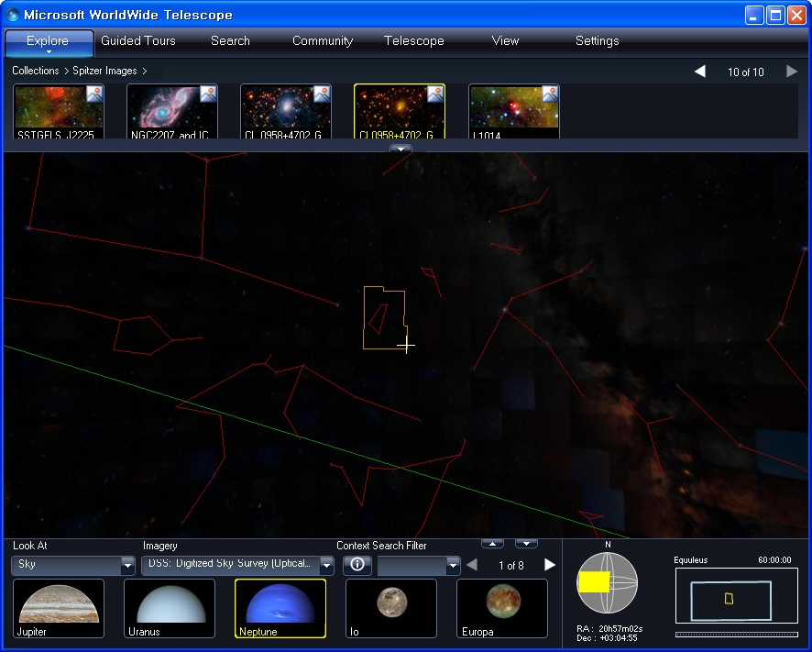The width and height of the screenshot is (812, 652).
Task: Expand the Explore tab dropdown arrow
Action: pyautogui.click(x=49, y=52)
